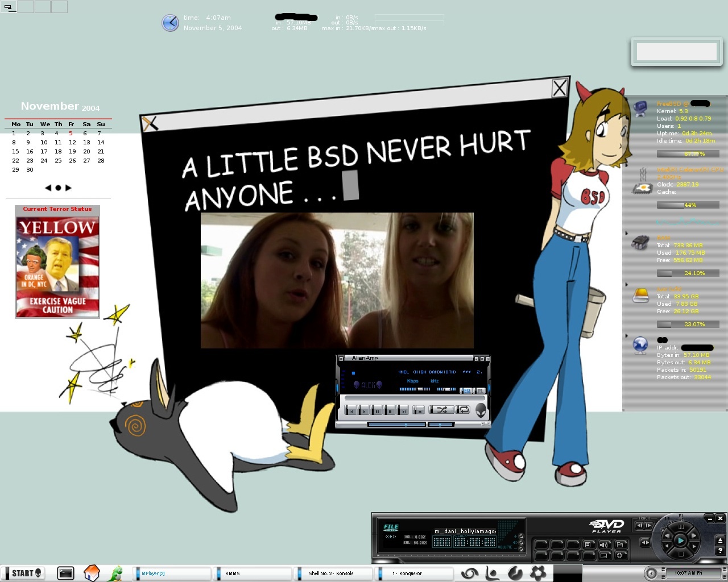Image resolution: width=728 pixels, height=582 pixels.
Task: Click the swirl desktop icon in the taskbar
Action: [470, 573]
